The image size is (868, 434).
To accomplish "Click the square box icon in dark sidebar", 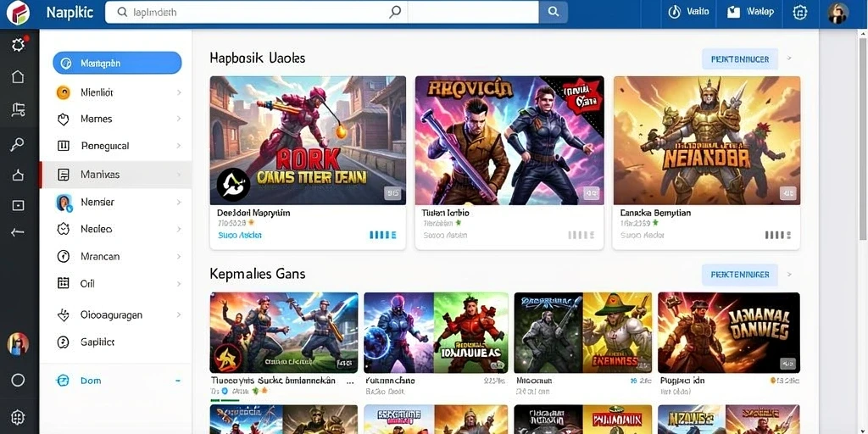I will coord(18,206).
